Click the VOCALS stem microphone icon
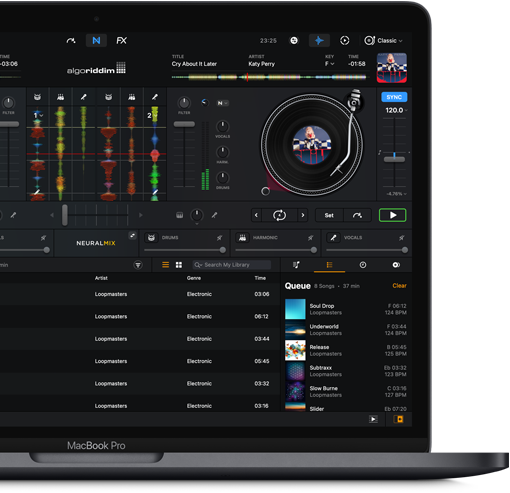510x493 pixels. pos(333,238)
